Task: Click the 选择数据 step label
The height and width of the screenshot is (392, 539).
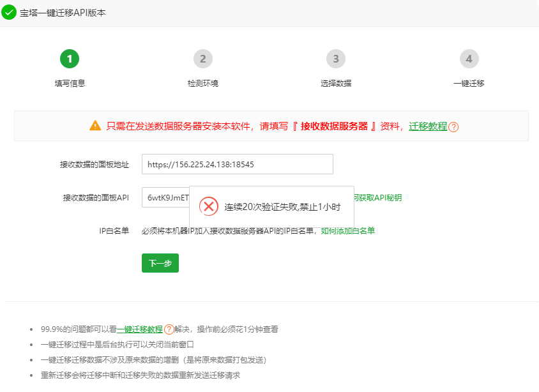Action: [x=336, y=84]
